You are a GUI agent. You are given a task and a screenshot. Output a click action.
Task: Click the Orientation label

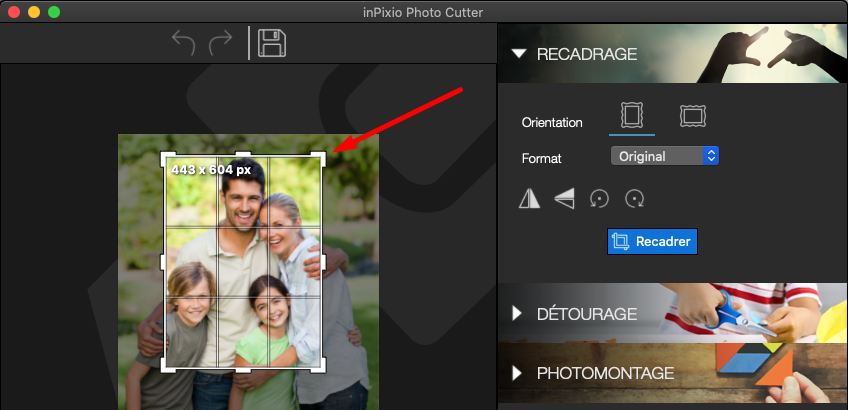[552, 123]
